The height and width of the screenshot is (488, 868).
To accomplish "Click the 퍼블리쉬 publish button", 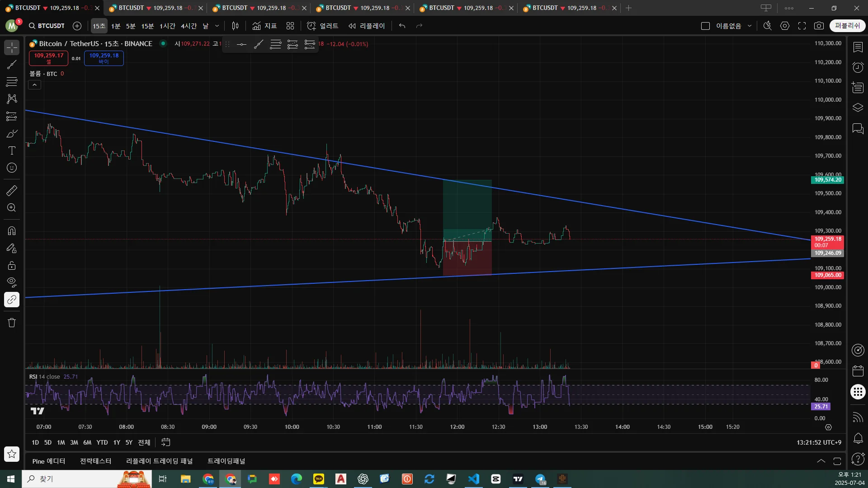I will coord(847,26).
